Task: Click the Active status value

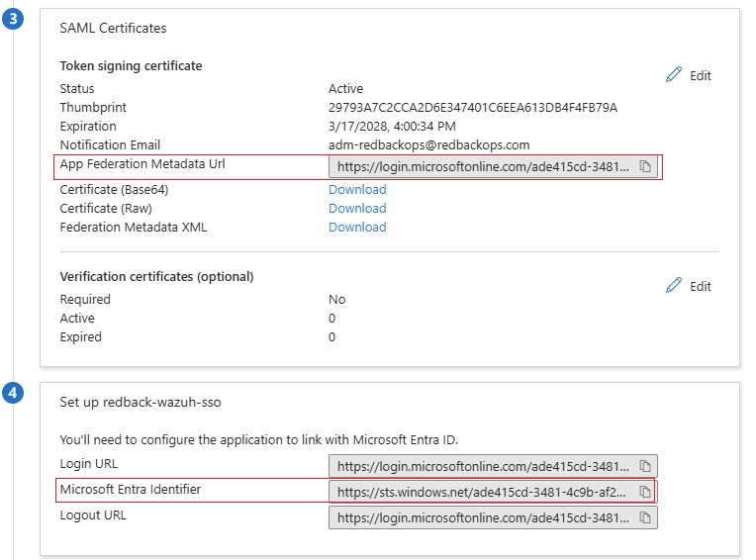Action: [345, 89]
